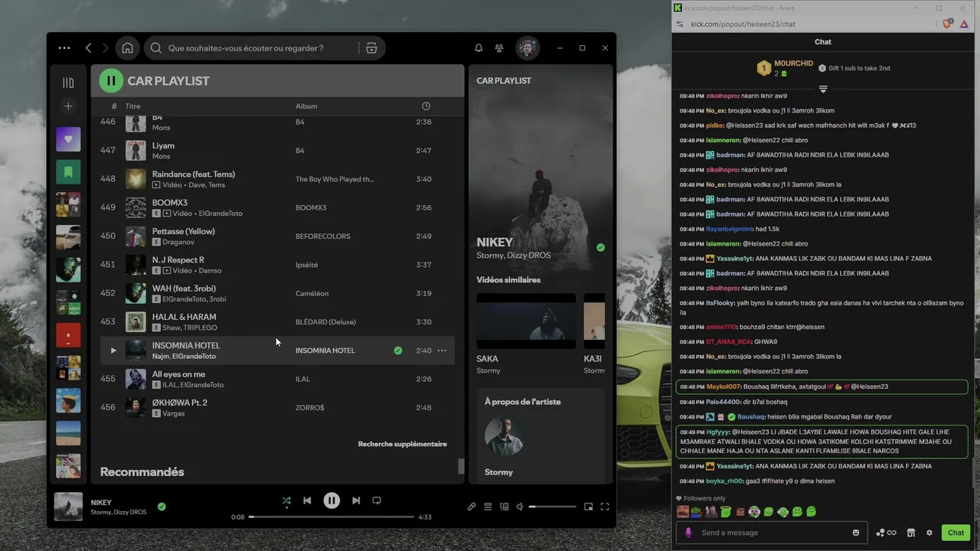Collapse Your Library sidebar icon

(68, 83)
